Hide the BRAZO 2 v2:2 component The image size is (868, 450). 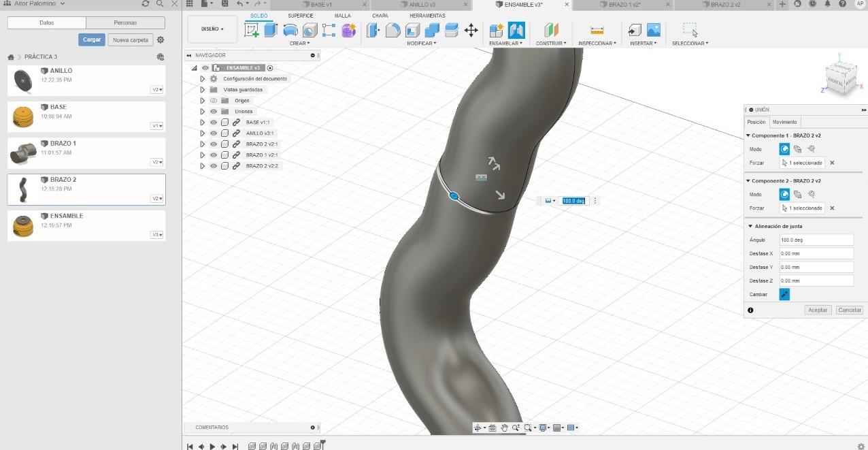coord(214,166)
